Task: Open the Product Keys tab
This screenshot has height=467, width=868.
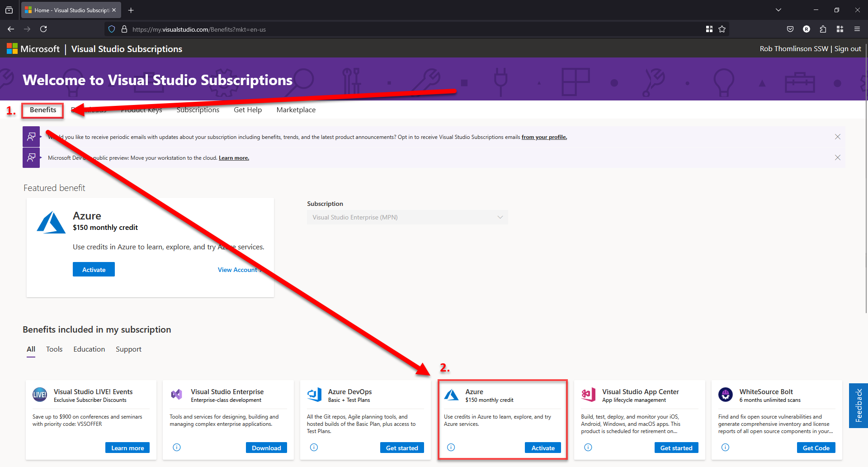Action: [x=142, y=110]
